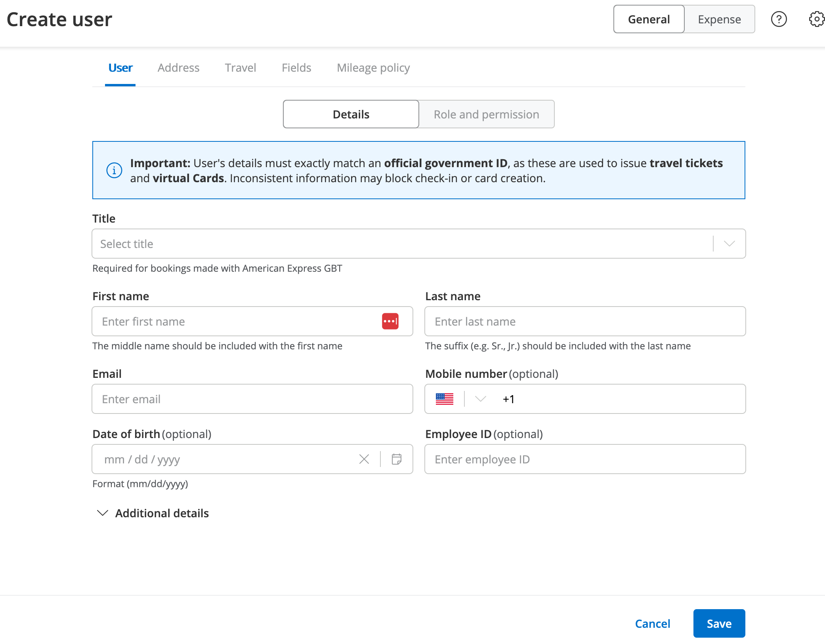Click the US flag country icon
The width and height of the screenshot is (825, 644).
coord(444,399)
